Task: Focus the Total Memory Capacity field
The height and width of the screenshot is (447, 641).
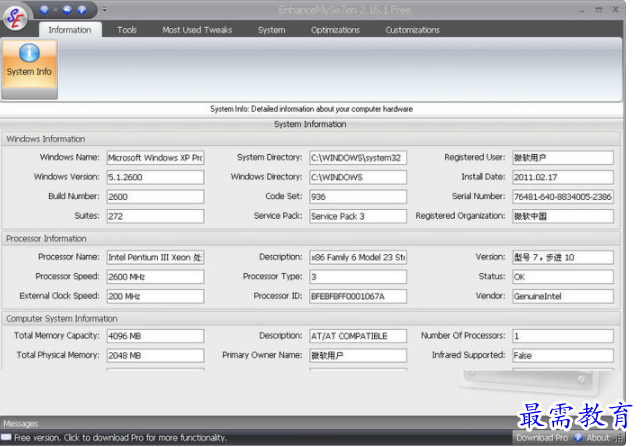Action: click(x=155, y=336)
